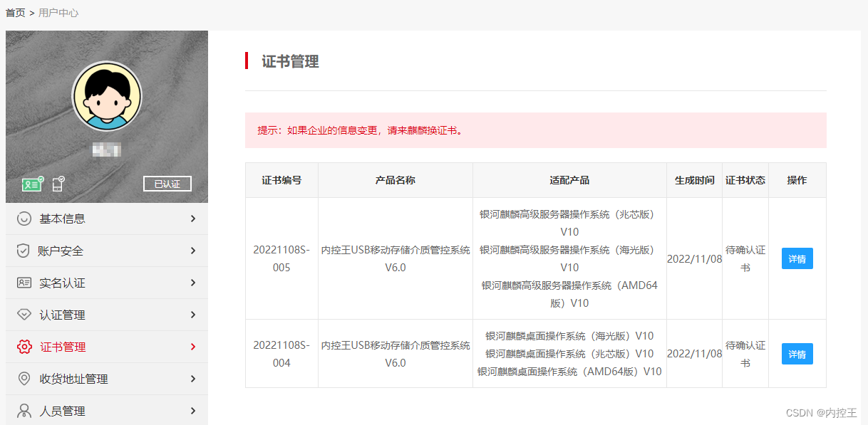The width and height of the screenshot is (868, 425).
Task: Click the person icon beside 人员管理
Action: [x=24, y=411]
